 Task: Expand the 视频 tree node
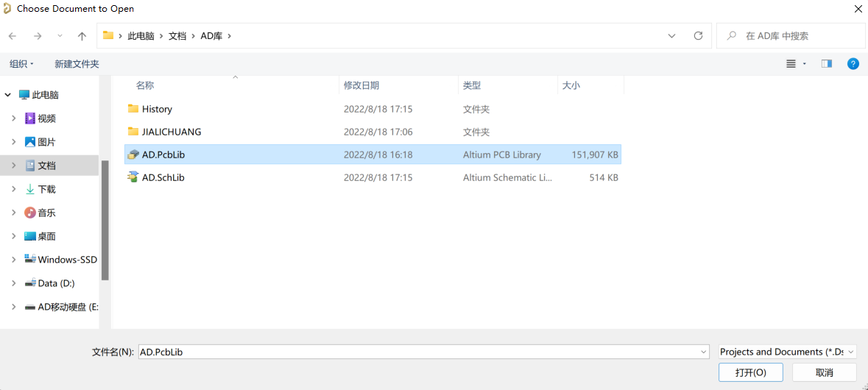coord(14,118)
